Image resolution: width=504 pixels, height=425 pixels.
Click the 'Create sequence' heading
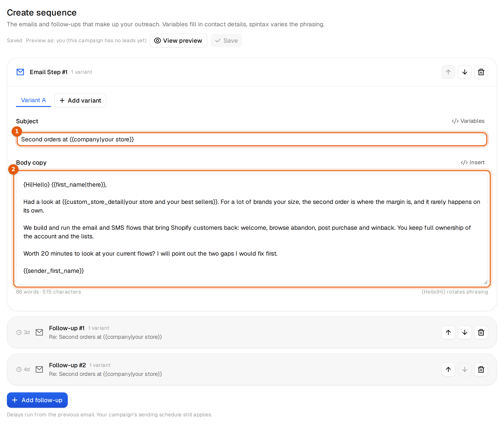coord(42,12)
